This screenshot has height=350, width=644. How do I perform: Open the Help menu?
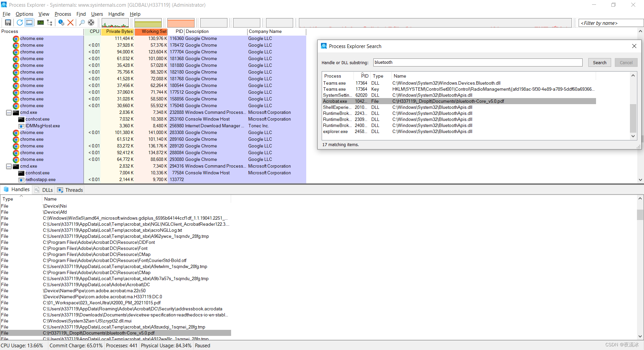coord(135,14)
